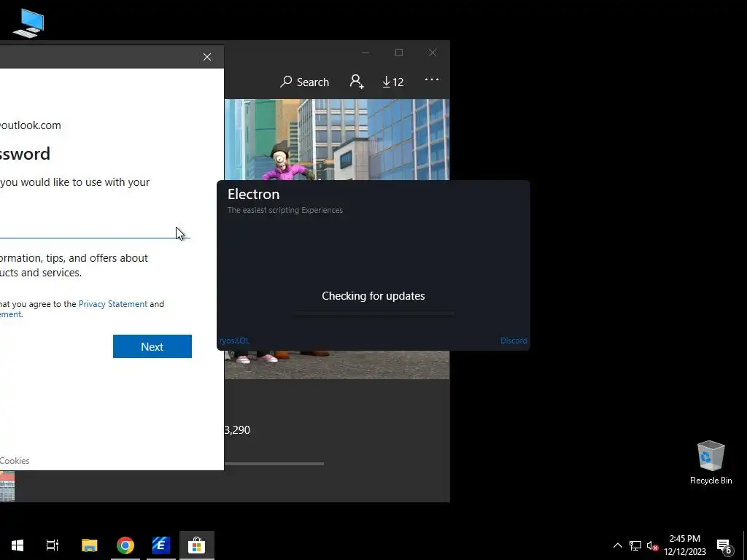Open the Store three-dots more menu
Screen dimensions: 747x560
coord(432,79)
